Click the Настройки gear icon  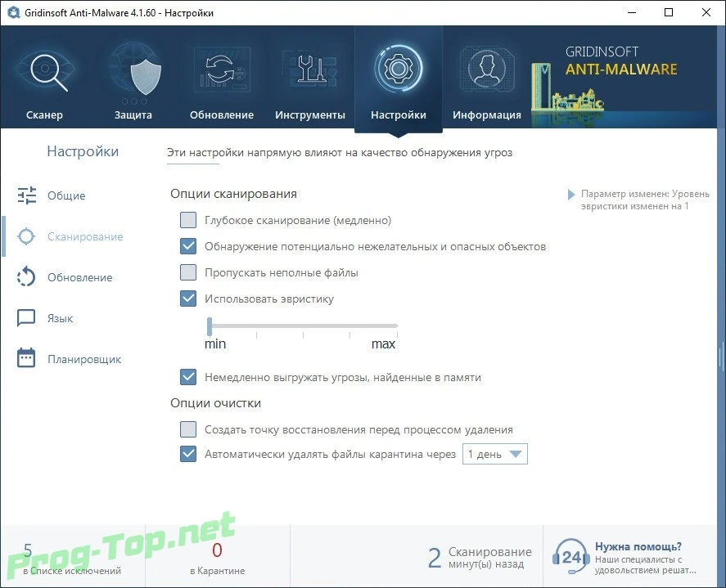point(398,69)
